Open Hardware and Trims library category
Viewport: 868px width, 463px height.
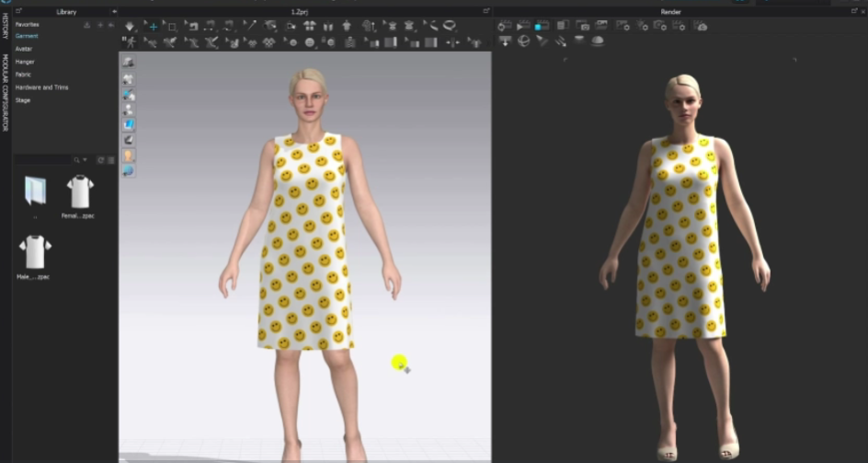(x=41, y=87)
